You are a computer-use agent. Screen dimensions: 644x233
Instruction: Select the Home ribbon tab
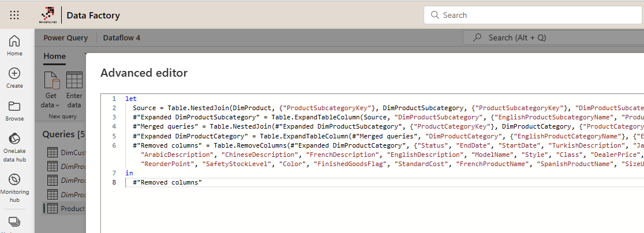(55, 56)
